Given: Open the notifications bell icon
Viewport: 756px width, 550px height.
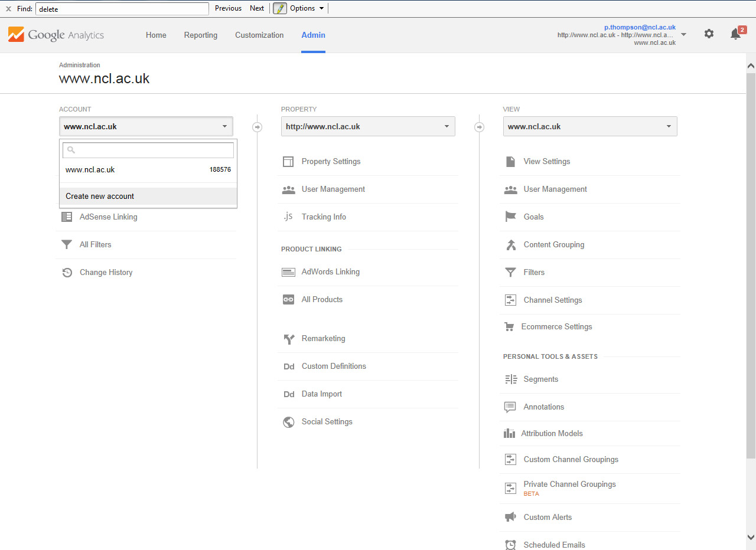Looking at the screenshot, I should coord(735,34).
